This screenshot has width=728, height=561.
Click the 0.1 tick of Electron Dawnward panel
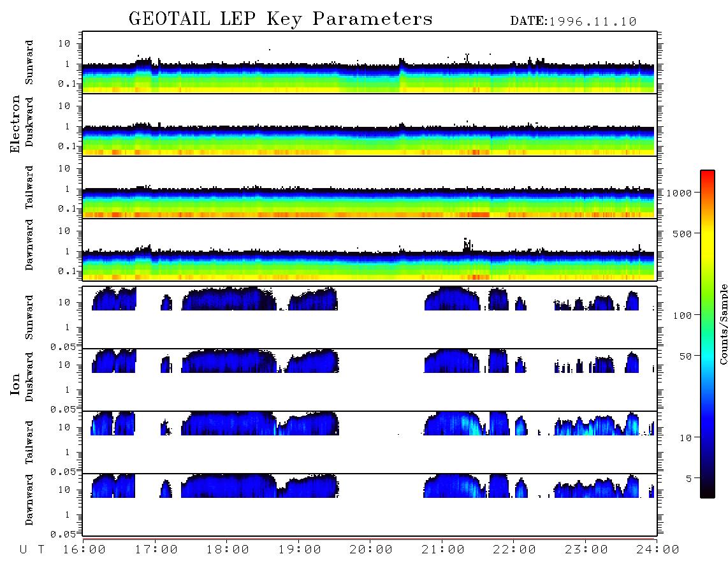click(x=68, y=271)
